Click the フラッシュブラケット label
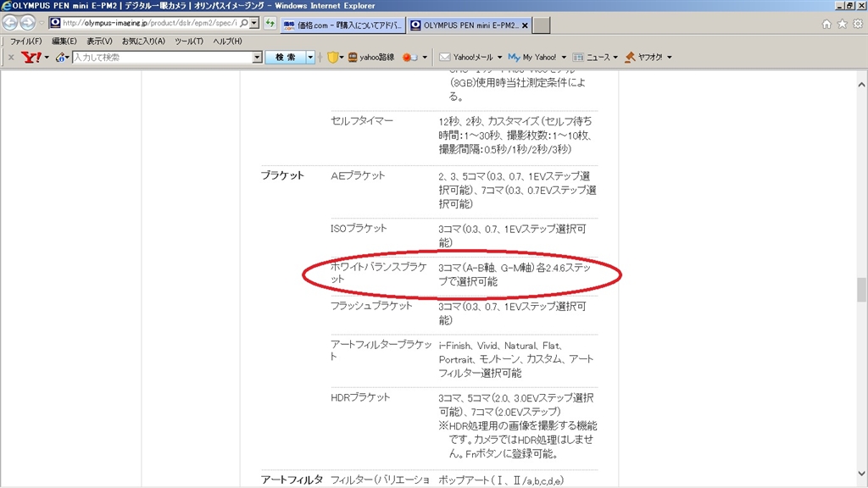Viewport: 868px width, 488px height. point(371,305)
